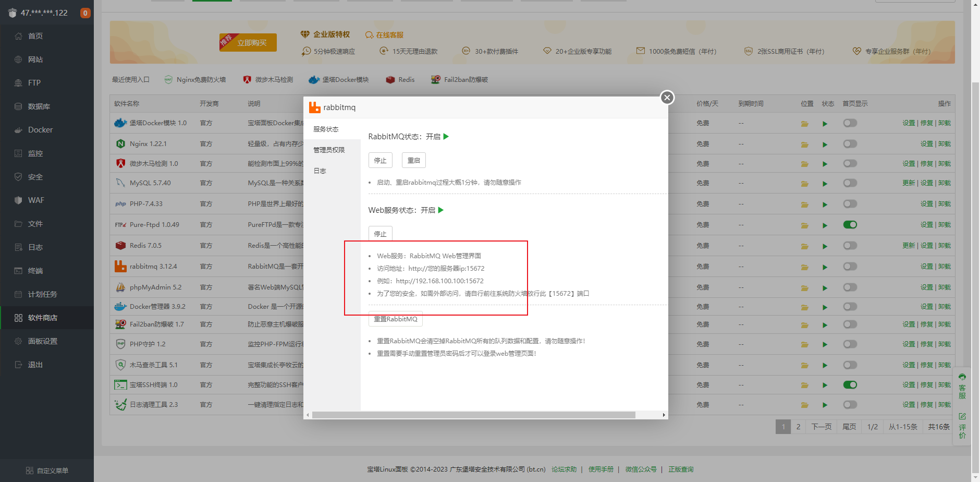Image resolution: width=980 pixels, height=482 pixels.
Task: Open the 网站 sidebar item
Action: coord(35,59)
